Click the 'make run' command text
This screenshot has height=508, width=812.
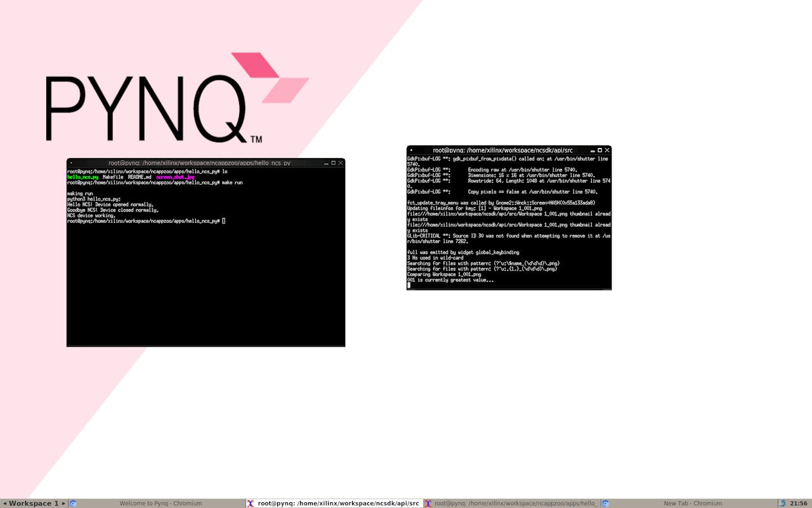pyautogui.click(x=232, y=183)
